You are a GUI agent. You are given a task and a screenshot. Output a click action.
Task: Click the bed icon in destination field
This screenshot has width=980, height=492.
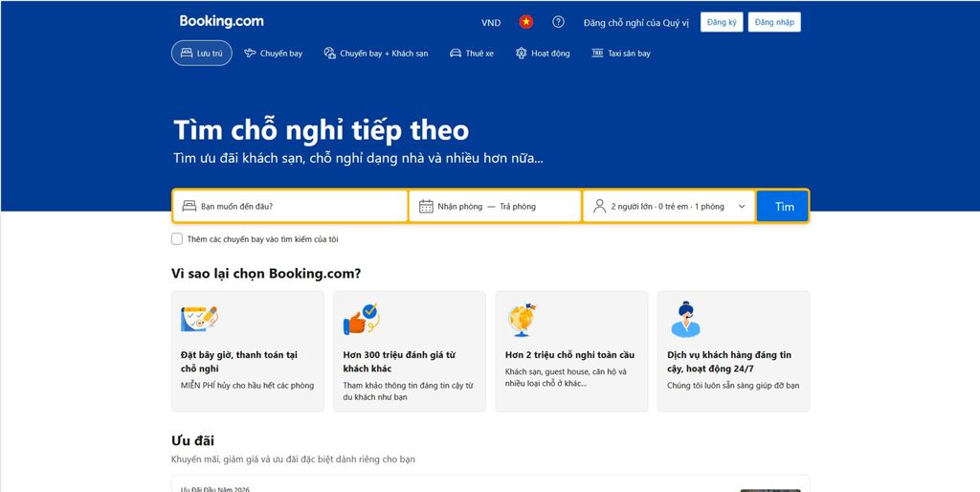click(x=189, y=206)
